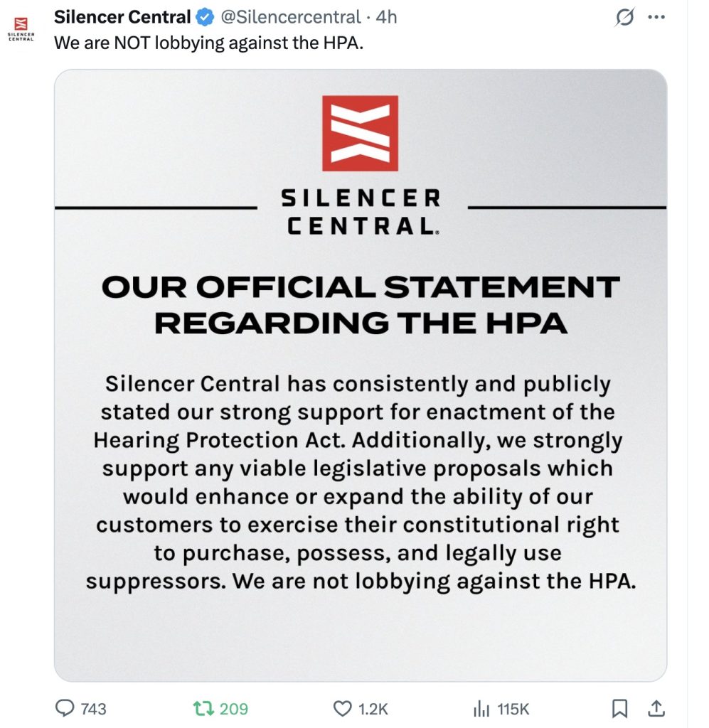Click the Silencer Central display name
709x728 pixels.
click(x=122, y=17)
